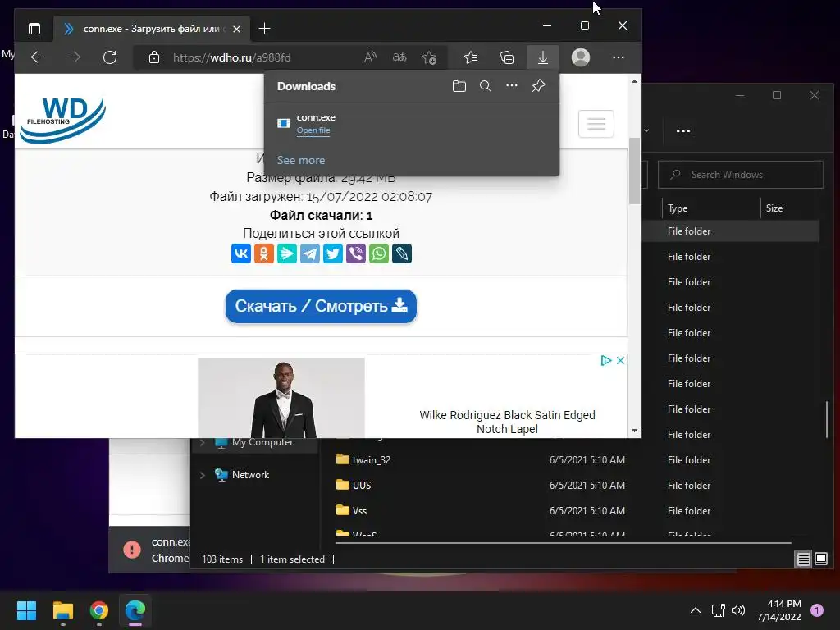
Task: Open downloads folder from Downloads panel
Action: [x=459, y=86]
